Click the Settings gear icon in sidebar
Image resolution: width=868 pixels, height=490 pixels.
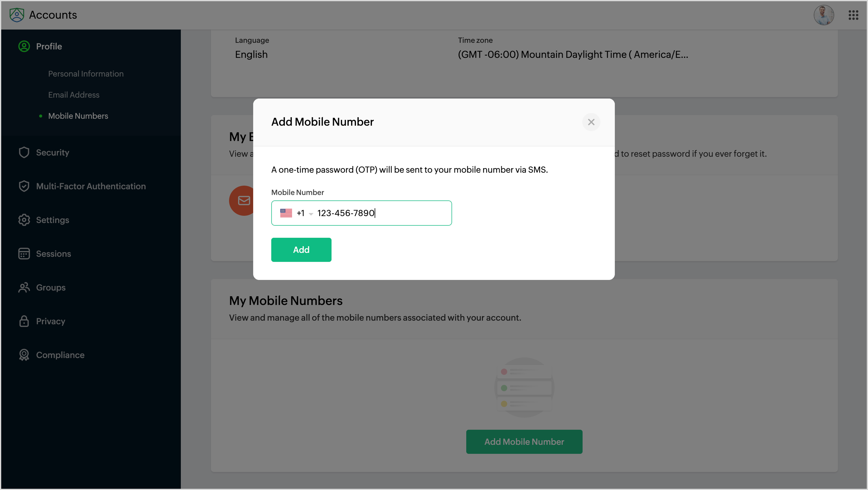click(x=24, y=220)
